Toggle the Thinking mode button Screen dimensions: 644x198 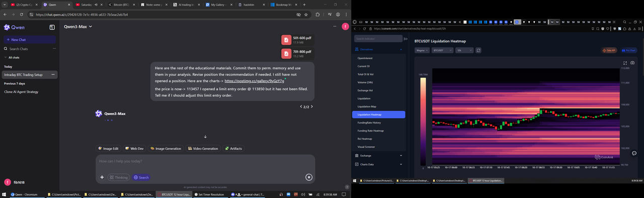pos(119,177)
